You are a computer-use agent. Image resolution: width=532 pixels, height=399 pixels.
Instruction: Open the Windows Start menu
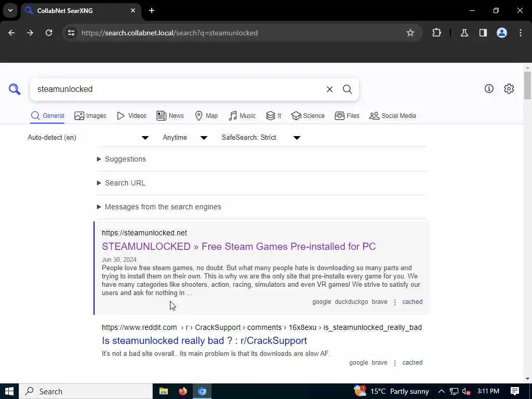point(9,391)
